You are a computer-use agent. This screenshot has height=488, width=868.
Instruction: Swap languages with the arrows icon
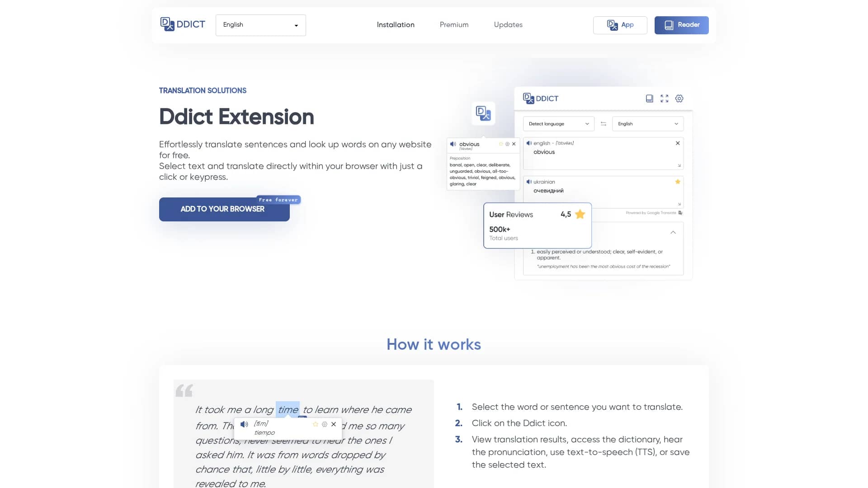(603, 124)
